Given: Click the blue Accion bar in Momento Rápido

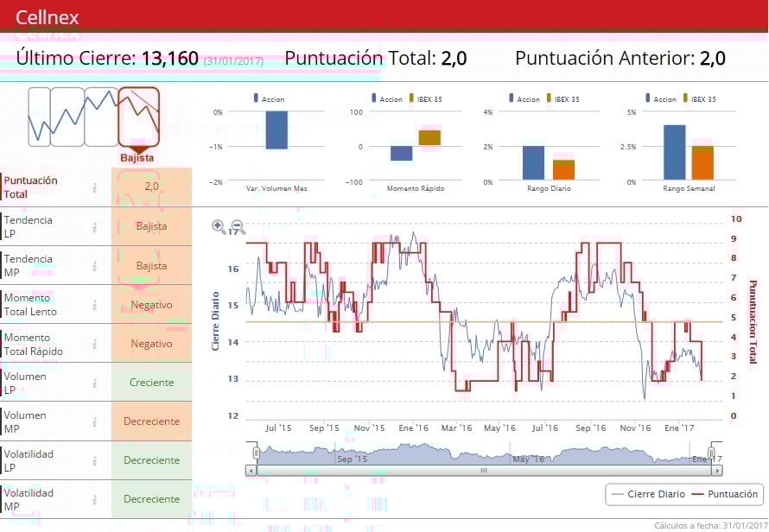Looking at the screenshot, I should click(401, 154).
